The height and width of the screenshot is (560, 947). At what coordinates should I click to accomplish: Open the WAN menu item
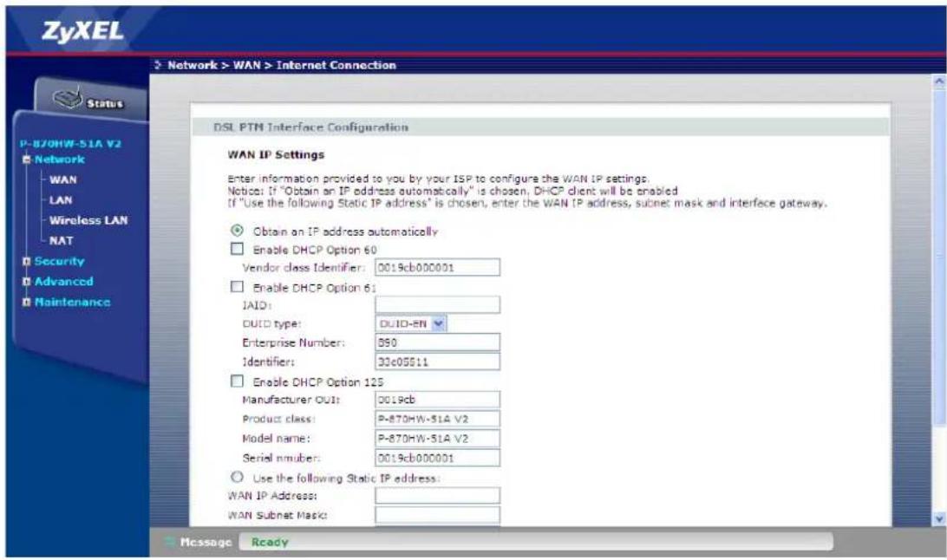click(62, 179)
